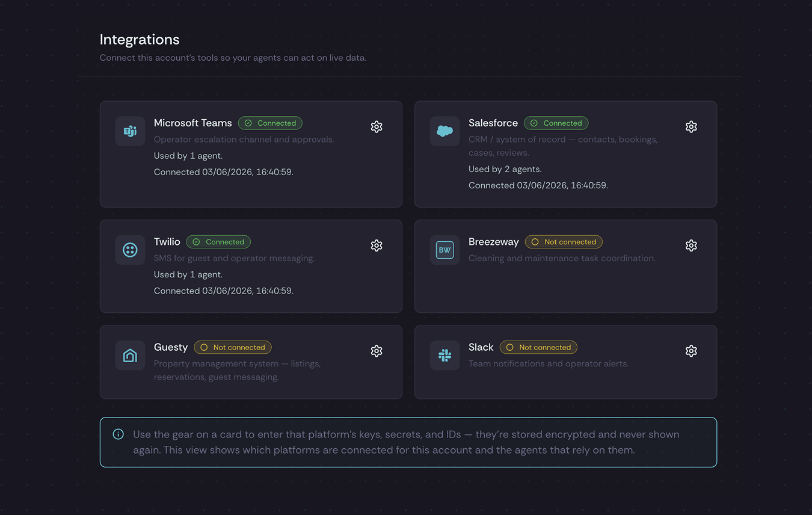Click 'CRM / system of record' description
Image resolution: width=812 pixels, height=515 pixels.
click(x=563, y=146)
